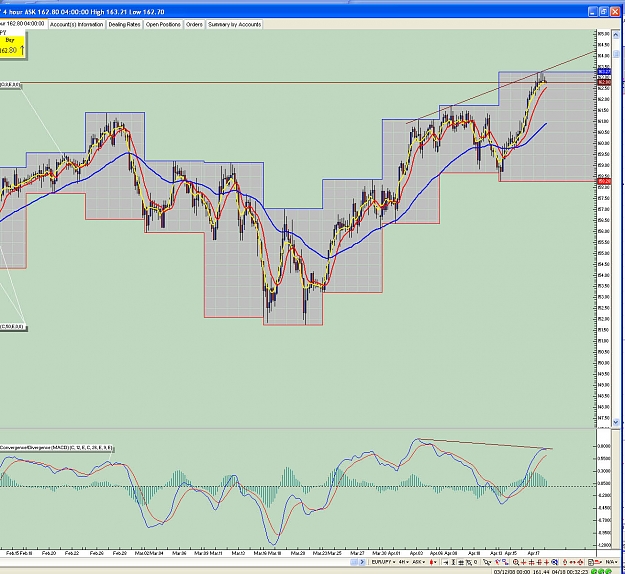This screenshot has height=574, width=625.
Task: Click the red vertical resize icon
Action: click(x=565, y=562)
